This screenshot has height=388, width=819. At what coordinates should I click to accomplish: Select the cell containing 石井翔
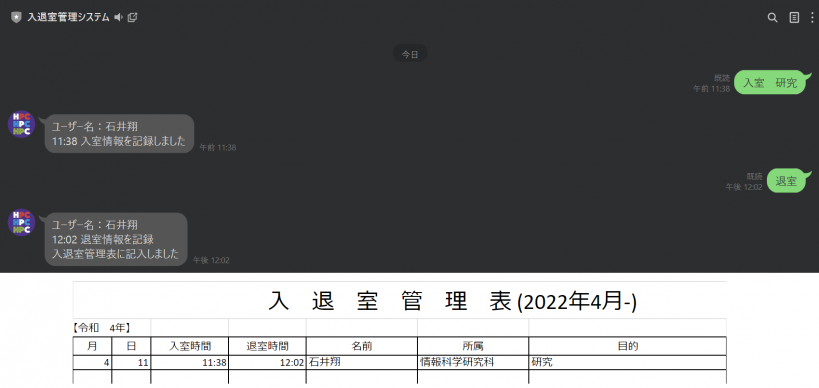click(362, 362)
